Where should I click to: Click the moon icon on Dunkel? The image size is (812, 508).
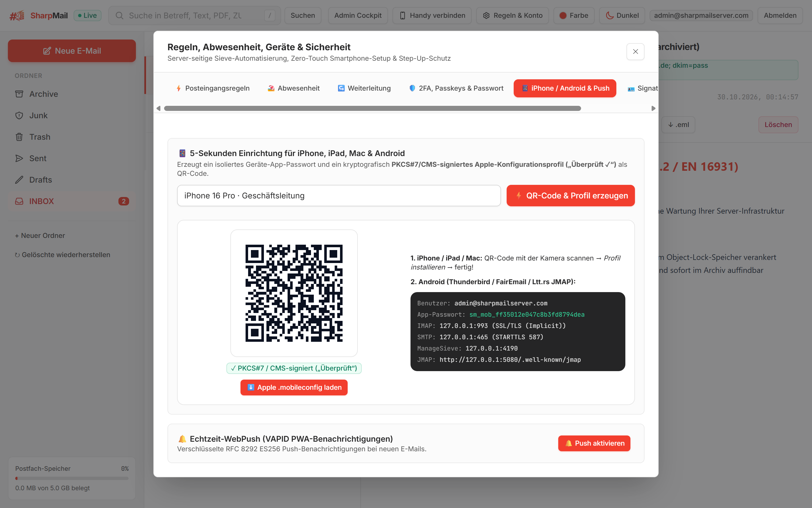click(609, 16)
